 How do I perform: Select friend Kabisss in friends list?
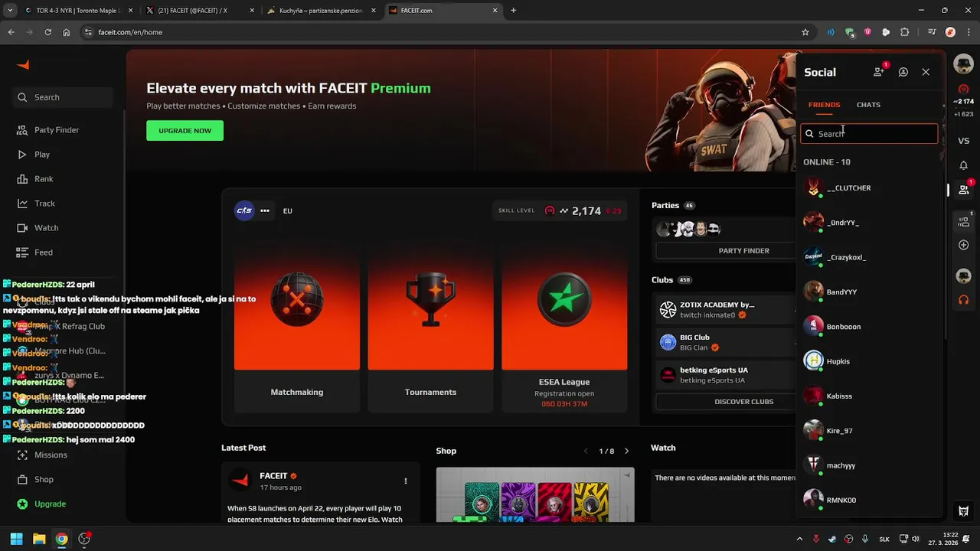click(869, 396)
